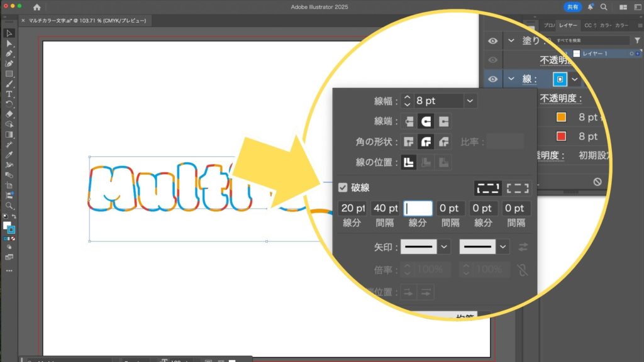Click the orange stroke color swatch
This screenshot has height=362, width=644.
[561, 118]
